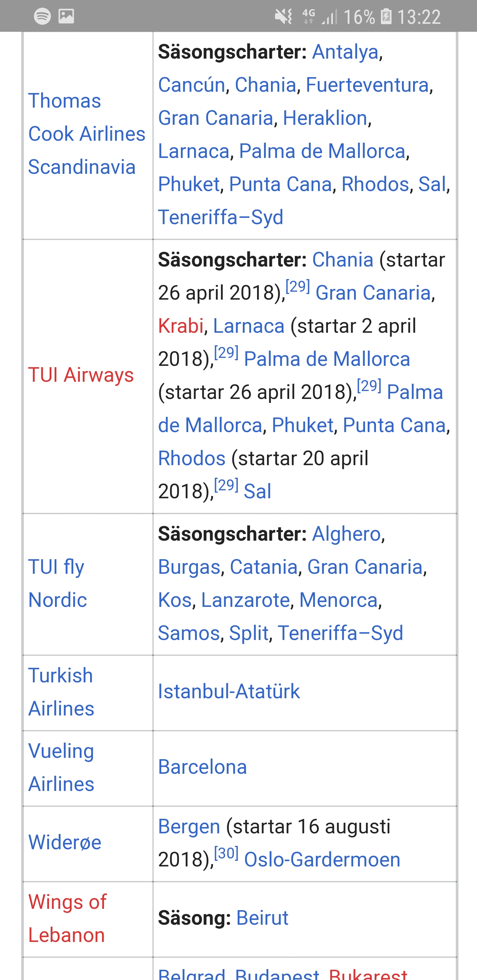The image size is (477, 980).
Task: Tap the image notification icon
Action: click(x=66, y=16)
